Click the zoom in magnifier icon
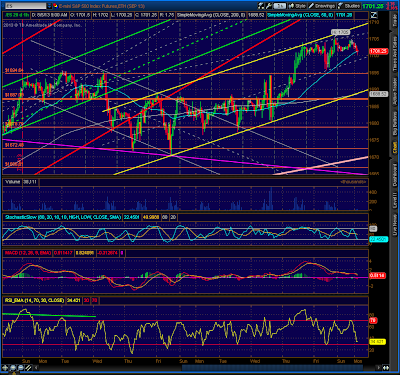400x375 pixels. [x=13, y=368]
